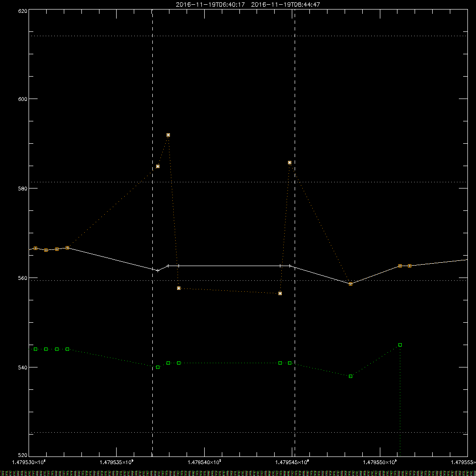
Task: Pick the rightmost orange square marker
Action: (x=409, y=266)
